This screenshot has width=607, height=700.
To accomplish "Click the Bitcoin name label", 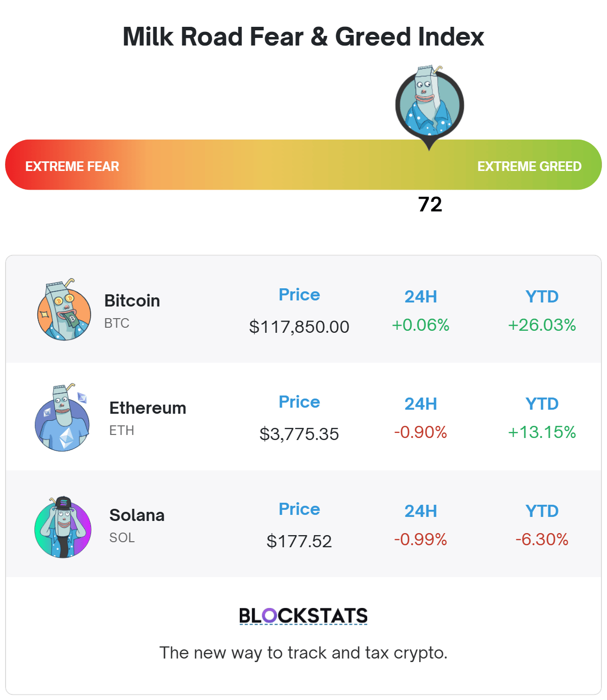I will click(132, 300).
